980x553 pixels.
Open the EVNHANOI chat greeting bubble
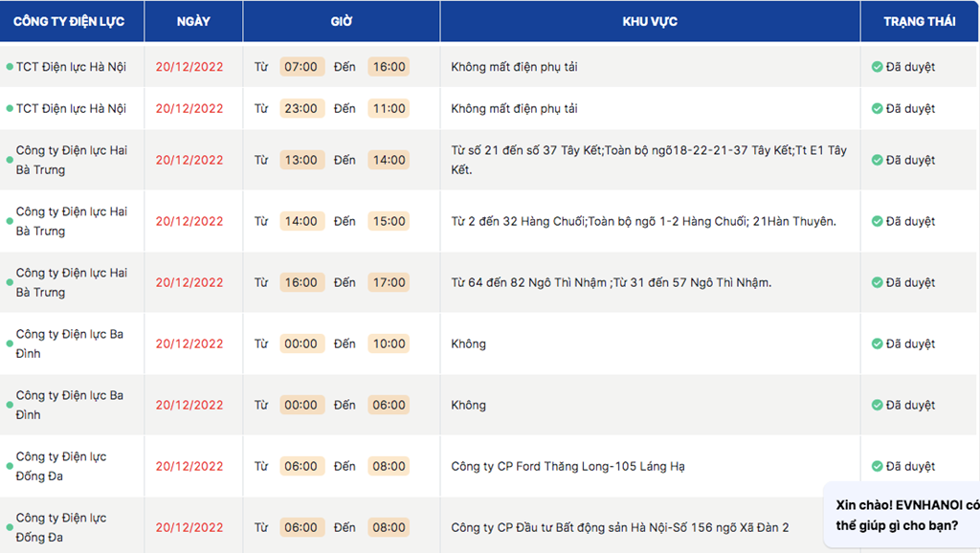(903, 515)
